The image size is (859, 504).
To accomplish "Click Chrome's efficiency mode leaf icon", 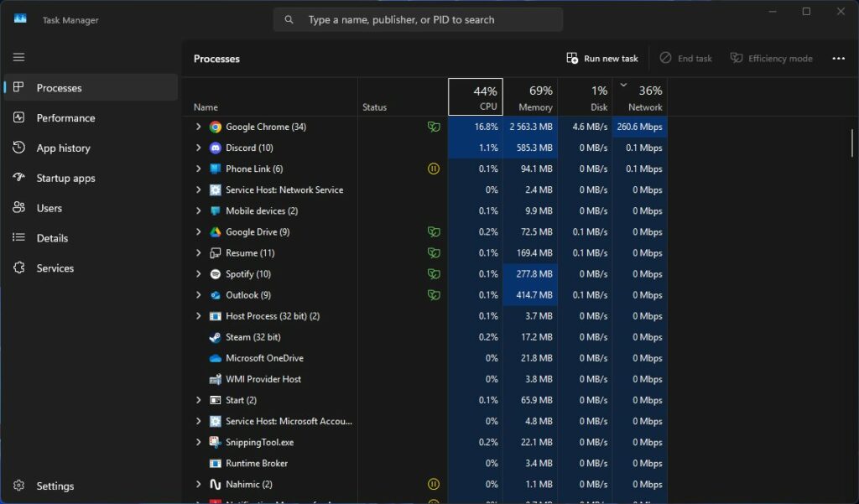I will (434, 127).
